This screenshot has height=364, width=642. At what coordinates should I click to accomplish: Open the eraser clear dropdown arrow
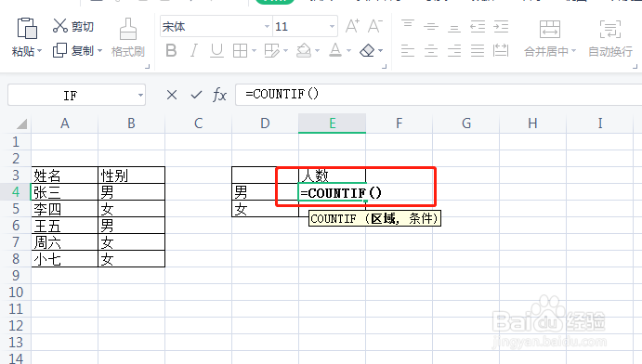380,51
